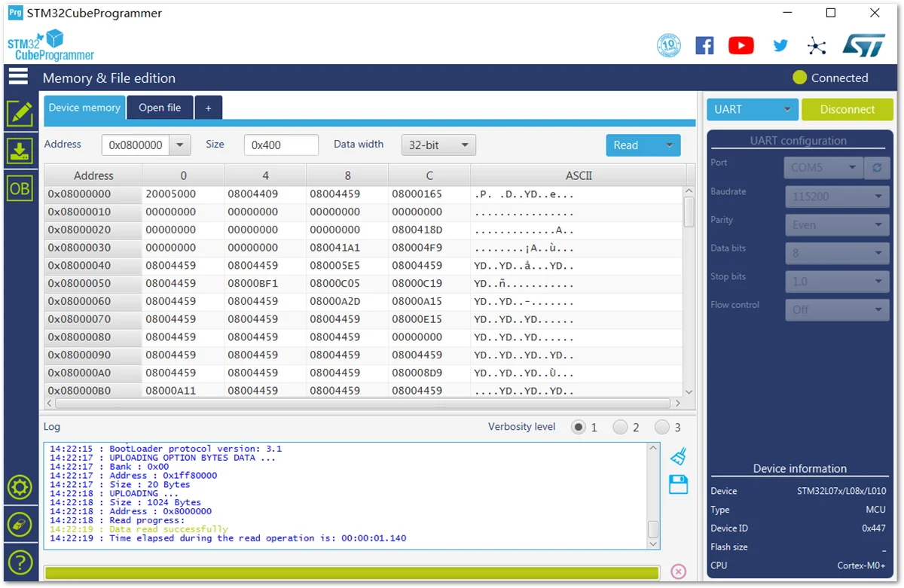The image size is (904, 588).
Task: Open the Stop bits dropdown
Action: point(838,281)
